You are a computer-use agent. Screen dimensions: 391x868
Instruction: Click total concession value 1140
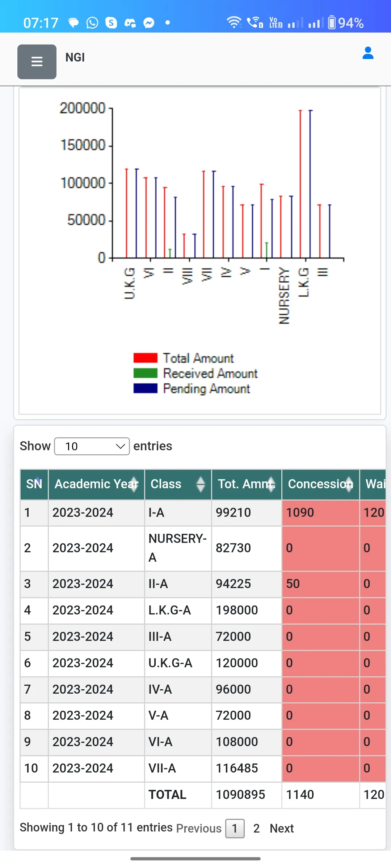point(300,795)
